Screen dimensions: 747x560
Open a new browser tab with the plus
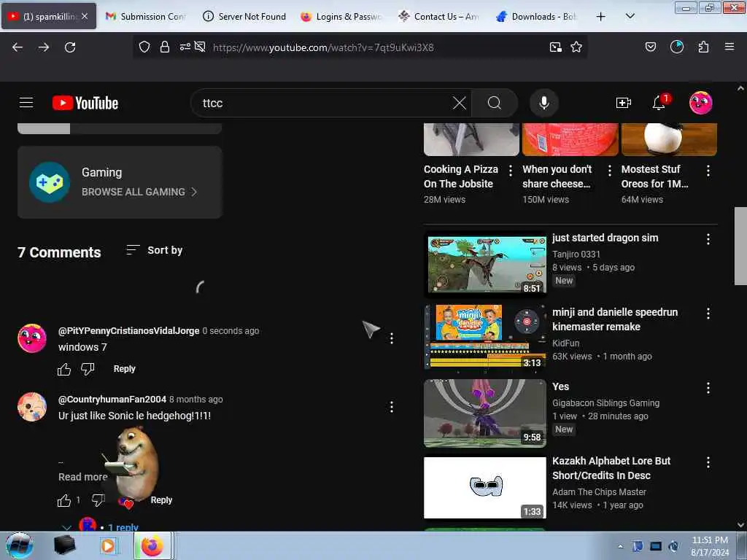[601, 16]
